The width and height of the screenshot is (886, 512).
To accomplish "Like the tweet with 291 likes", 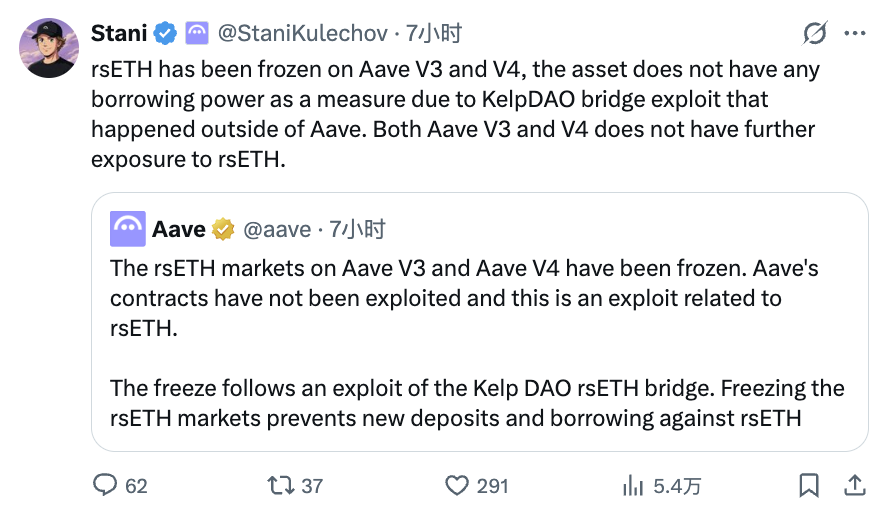I will [x=457, y=485].
